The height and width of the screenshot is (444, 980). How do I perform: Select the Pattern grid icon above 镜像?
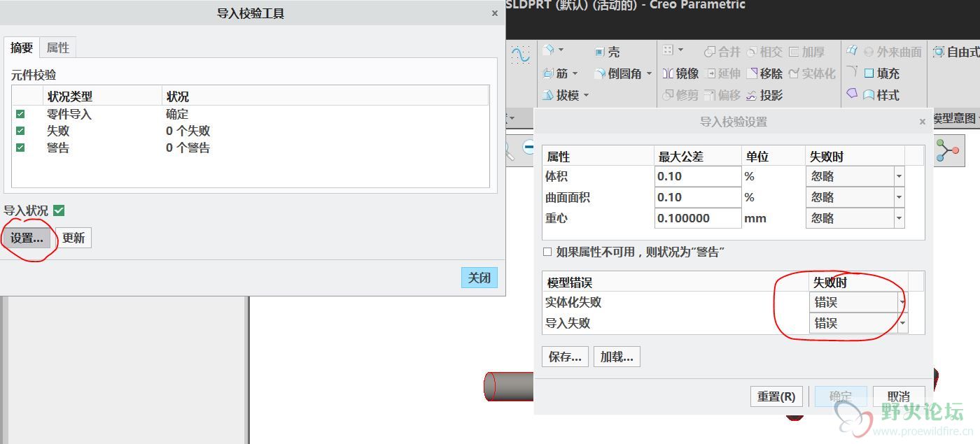(x=668, y=50)
